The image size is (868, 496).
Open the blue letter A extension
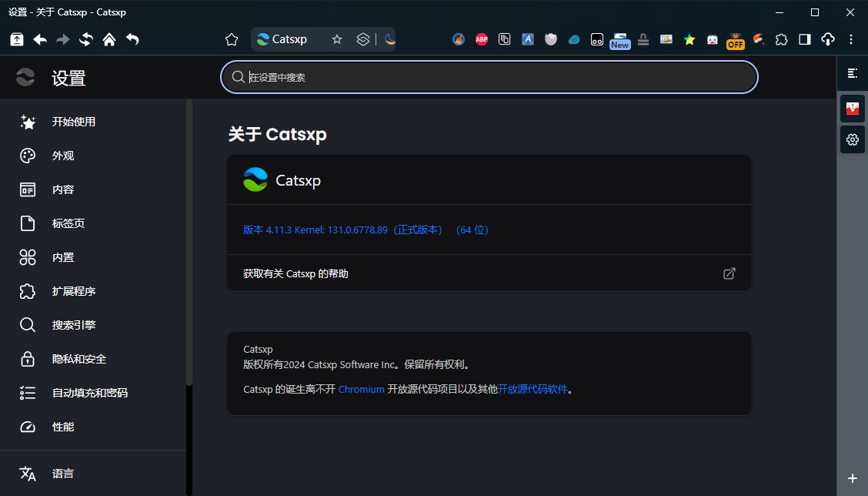[x=528, y=39]
